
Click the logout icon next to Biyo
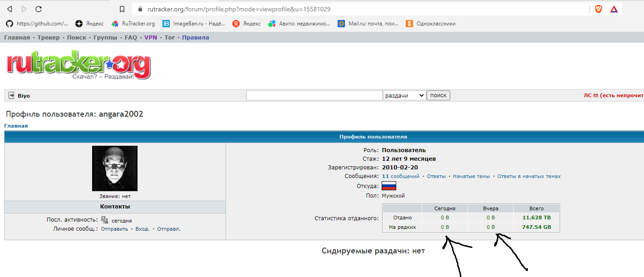(11, 95)
